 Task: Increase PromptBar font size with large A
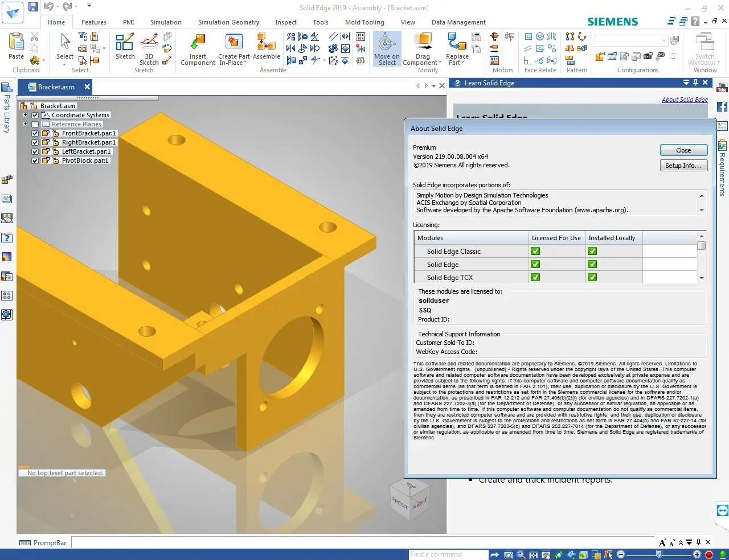(x=662, y=543)
